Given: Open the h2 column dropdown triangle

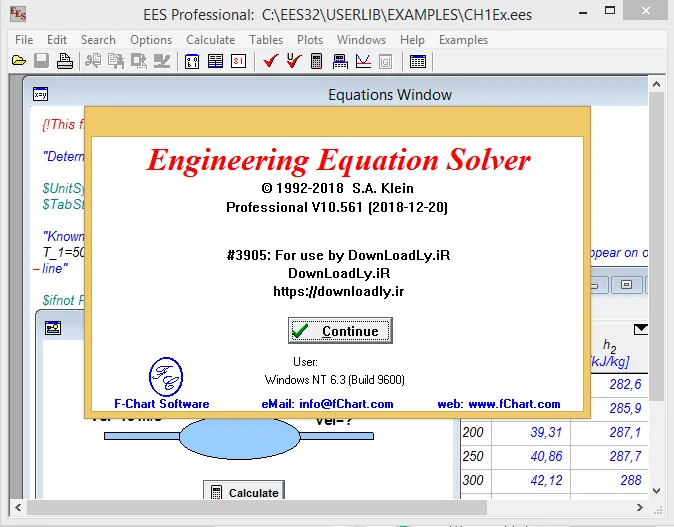Looking at the screenshot, I should [640, 329].
